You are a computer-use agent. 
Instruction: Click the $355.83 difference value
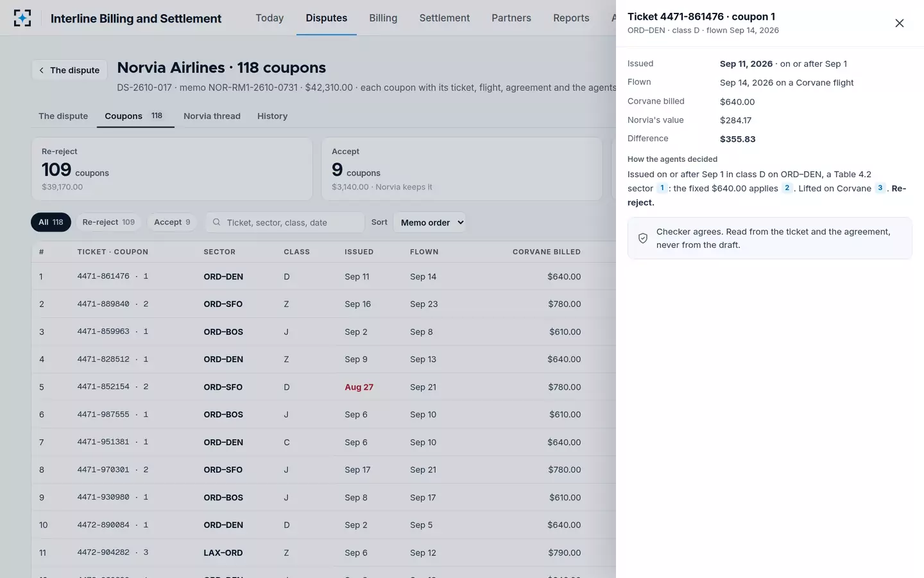(x=737, y=139)
